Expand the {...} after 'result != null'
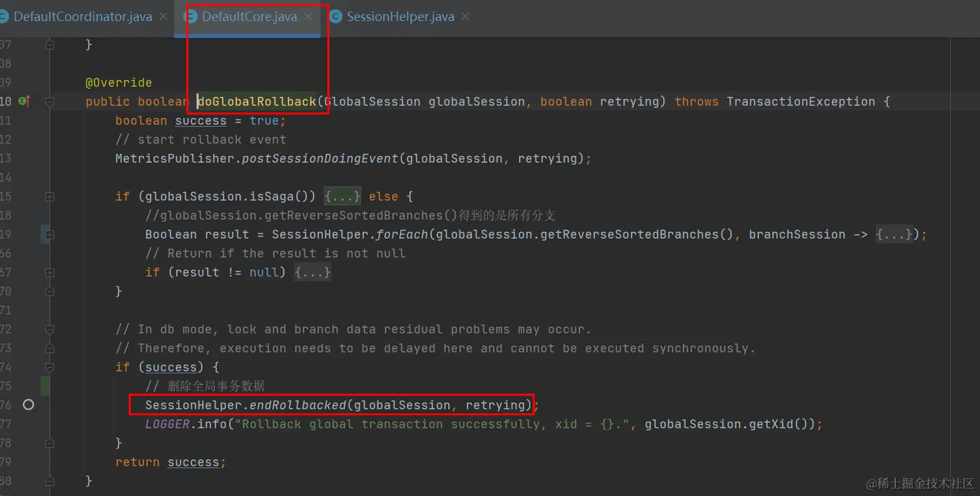The width and height of the screenshot is (980, 496). pos(312,272)
